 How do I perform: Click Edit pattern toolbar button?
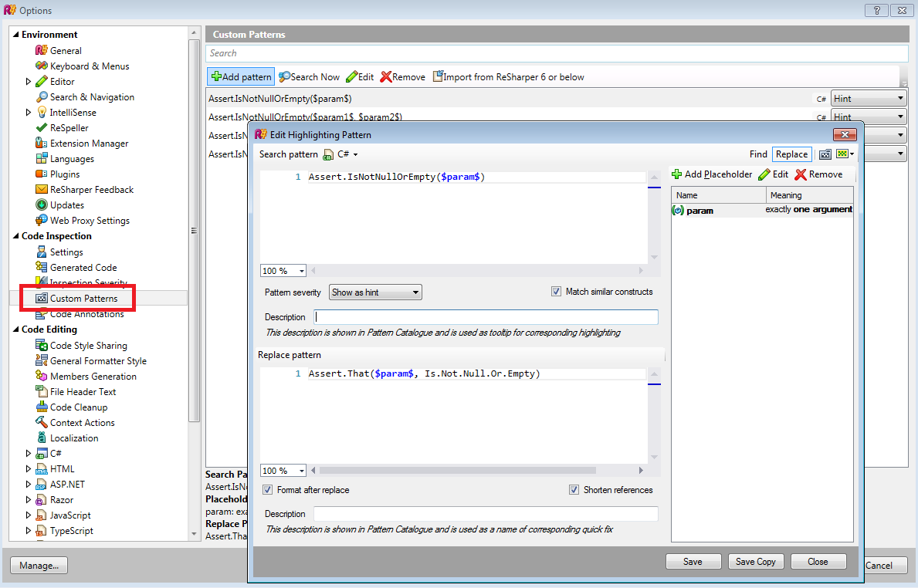pos(360,76)
